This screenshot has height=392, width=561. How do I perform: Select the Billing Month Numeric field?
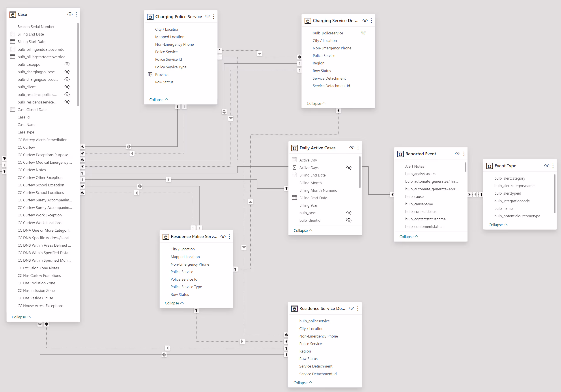pos(318,190)
